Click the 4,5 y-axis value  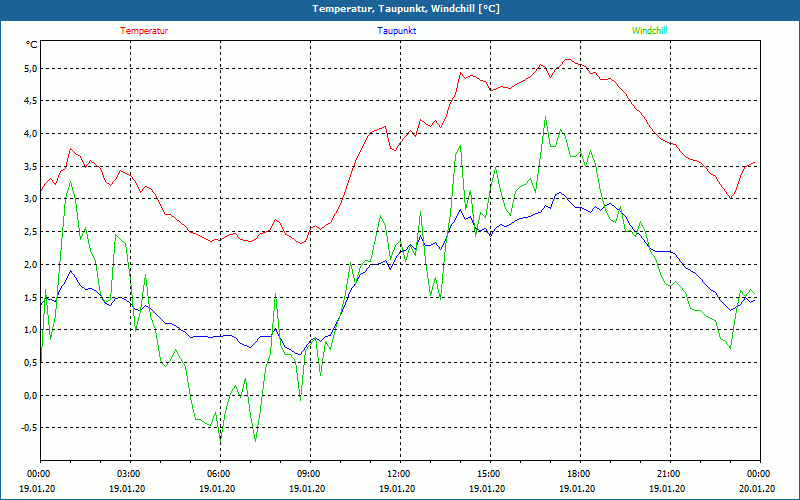(31, 101)
